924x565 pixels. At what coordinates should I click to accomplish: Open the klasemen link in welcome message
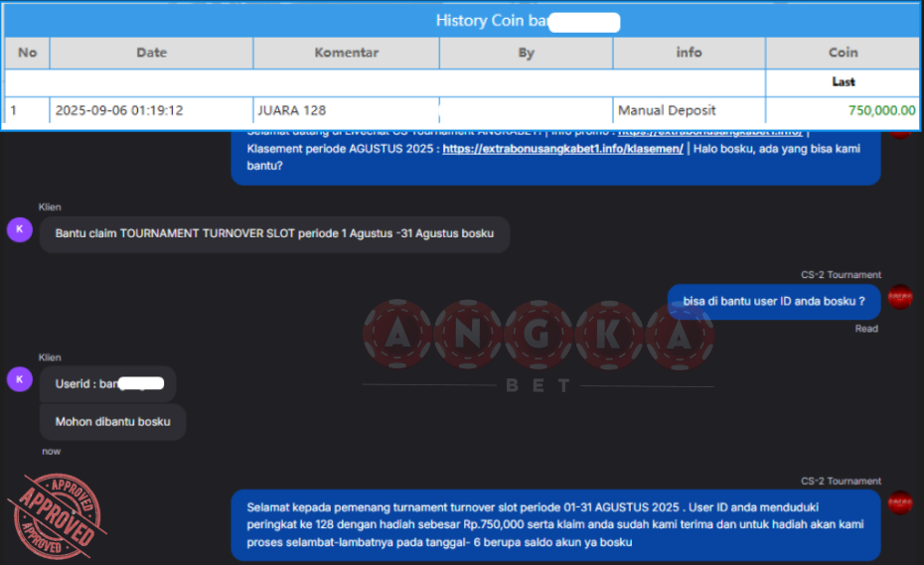562,149
